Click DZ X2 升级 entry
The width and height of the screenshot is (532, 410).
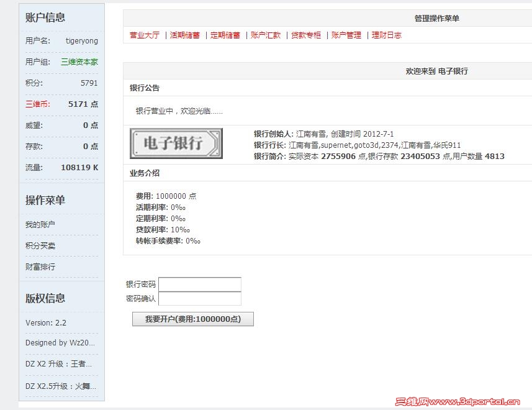pos(59,364)
